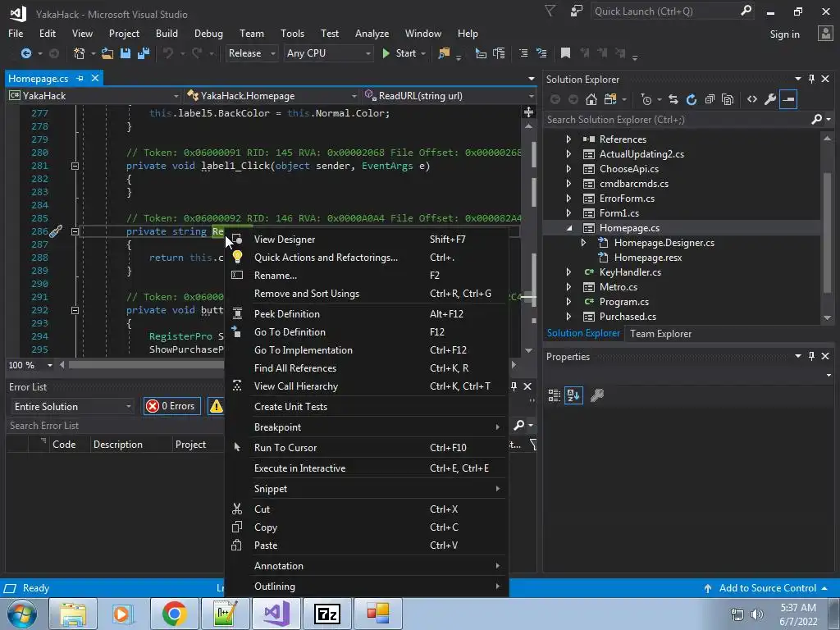The width and height of the screenshot is (840, 630).
Task: Click the Property Pages wrench icon in Properties panel
Action: (x=597, y=395)
